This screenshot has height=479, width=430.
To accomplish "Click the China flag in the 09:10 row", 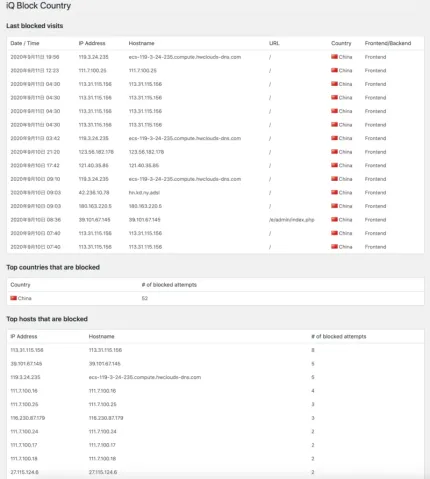I will [x=334, y=179].
